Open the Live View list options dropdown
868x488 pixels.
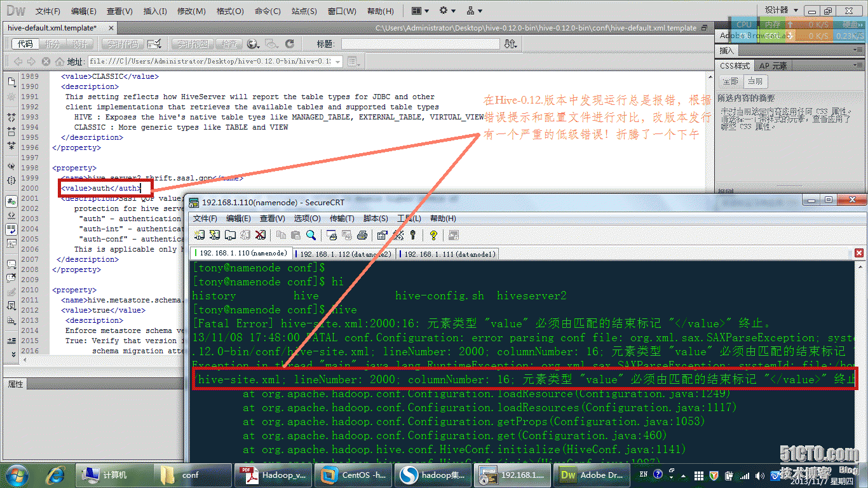click(x=353, y=62)
